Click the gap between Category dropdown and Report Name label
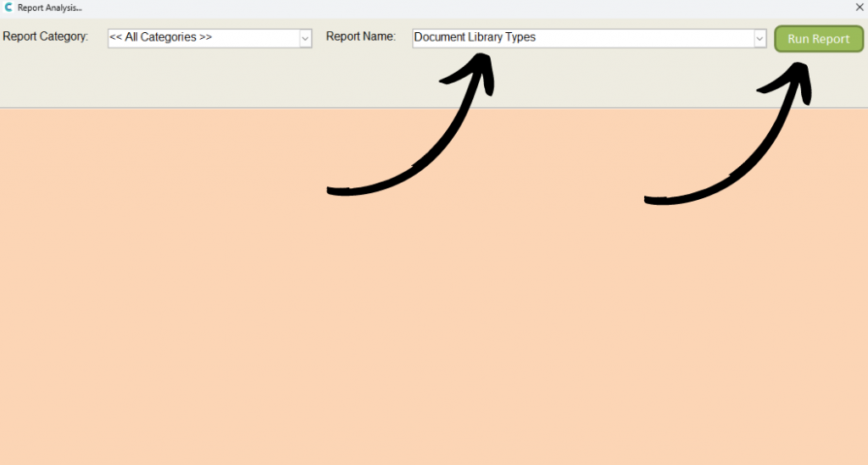This screenshot has width=868, height=465. click(319, 38)
